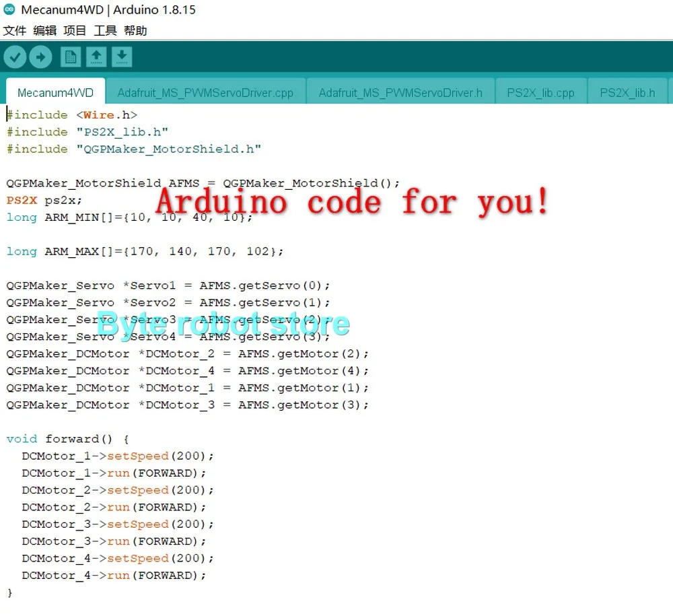Click the PS2X ps2x declaration line
Screen dimensions: 673x616
44,200
